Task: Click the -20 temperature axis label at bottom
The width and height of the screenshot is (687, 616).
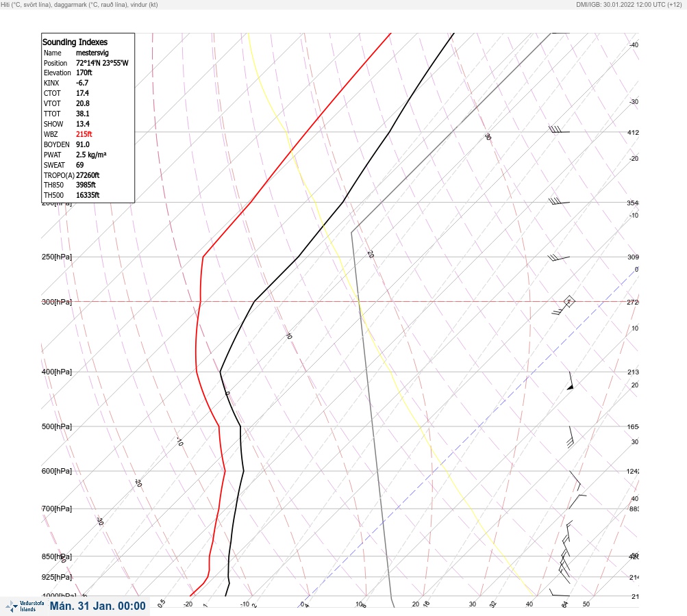Action: (188, 604)
